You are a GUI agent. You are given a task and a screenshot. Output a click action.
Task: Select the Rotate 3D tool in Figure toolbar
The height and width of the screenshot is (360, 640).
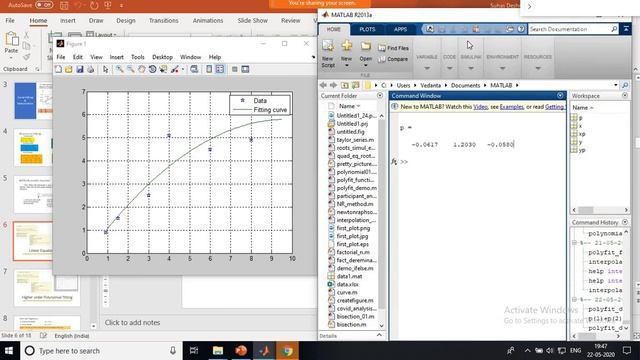(x=152, y=69)
